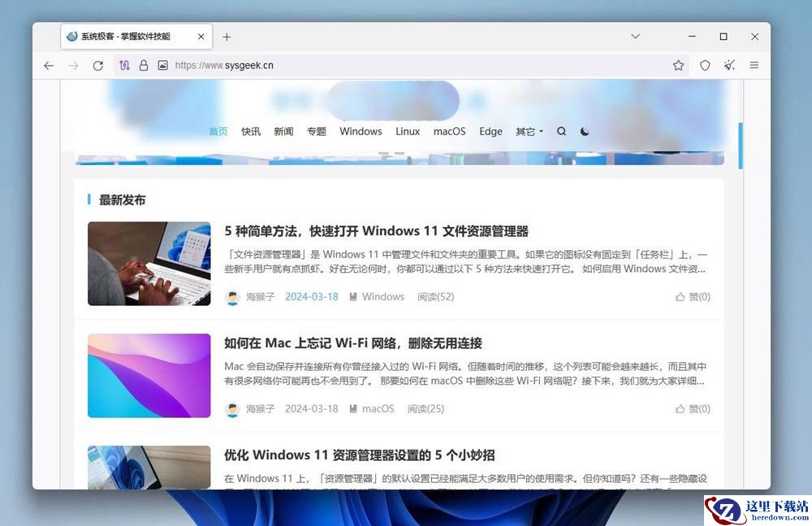
Task: Click author 海猴子 on the Mac Wi-Fi article
Action: [261, 408]
